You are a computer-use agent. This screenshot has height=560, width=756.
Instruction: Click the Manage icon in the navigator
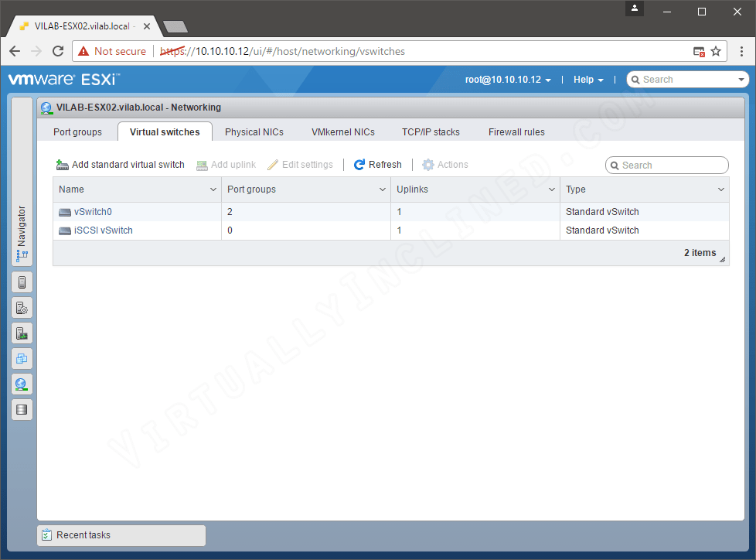pyautogui.click(x=22, y=307)
